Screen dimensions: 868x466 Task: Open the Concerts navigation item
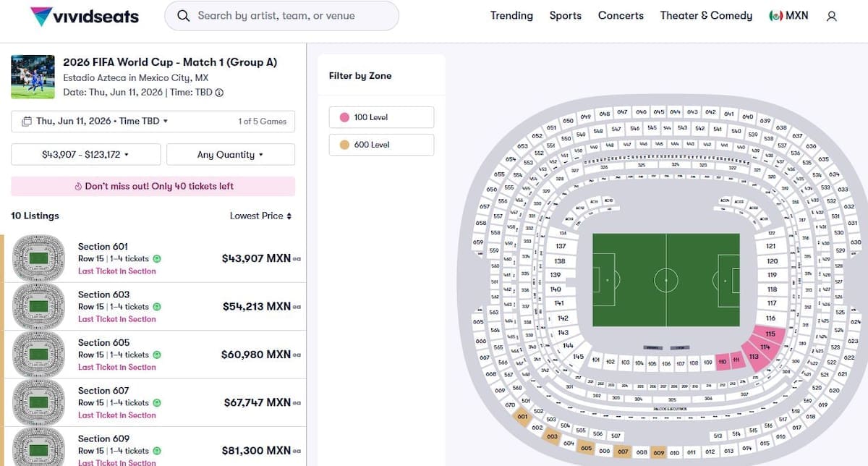[x=621, y=16]
